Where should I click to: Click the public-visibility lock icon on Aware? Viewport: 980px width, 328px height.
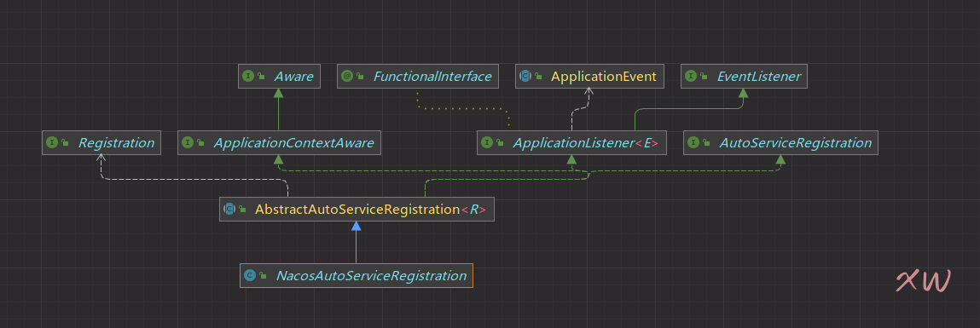click(261, 76)
